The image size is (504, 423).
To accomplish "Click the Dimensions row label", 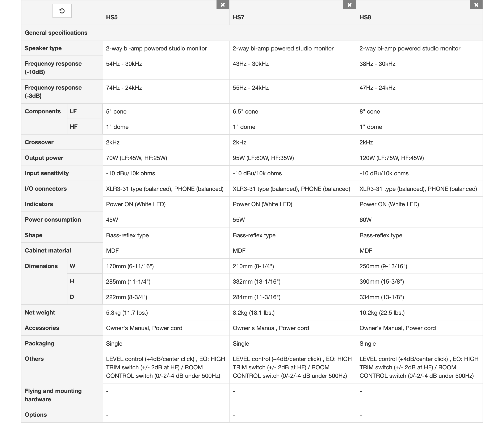I will coord(41,266).
